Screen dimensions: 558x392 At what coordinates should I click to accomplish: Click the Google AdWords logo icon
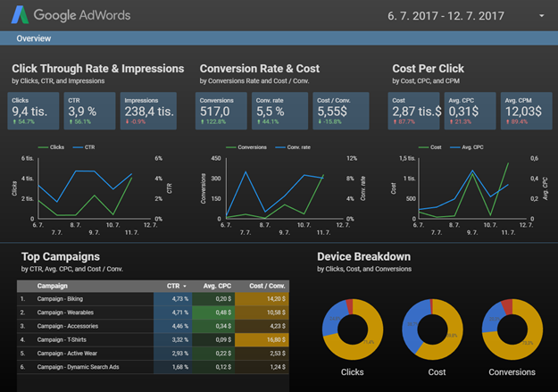click(20, 15)
